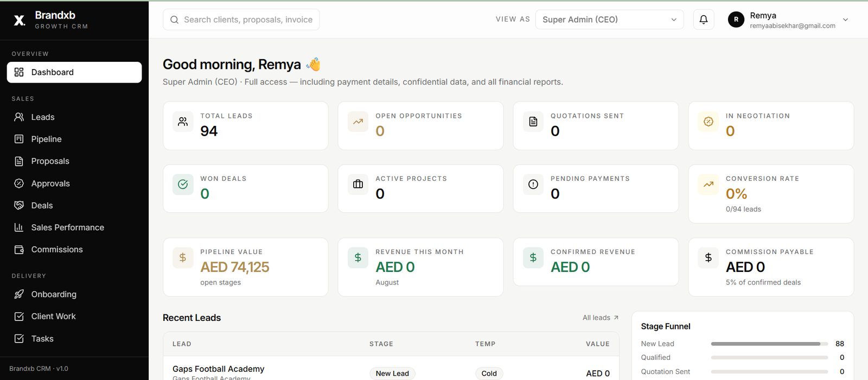Select Proposals in the sidebar
The width and height of the screenshot is (868, 380).
(x=74, y=161)
